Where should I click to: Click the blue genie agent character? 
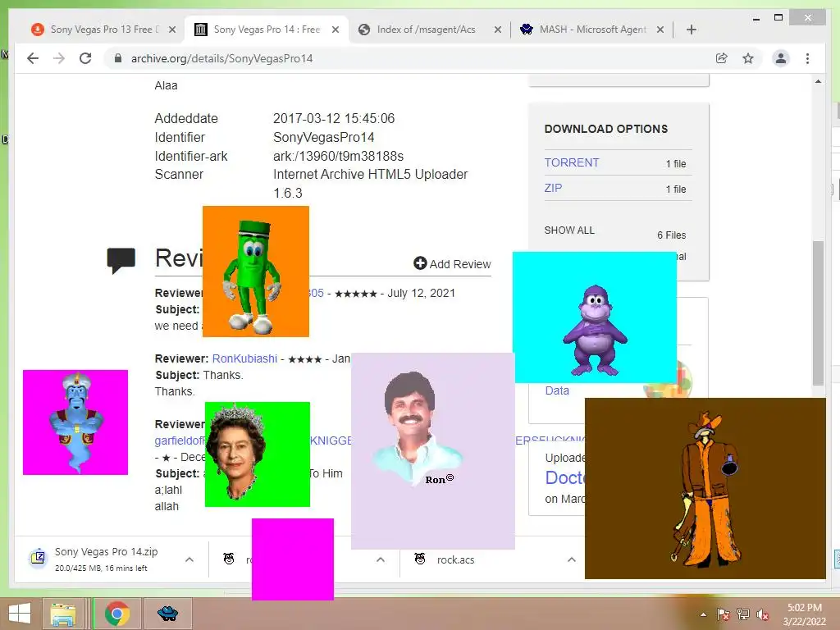tap(75, 422)
